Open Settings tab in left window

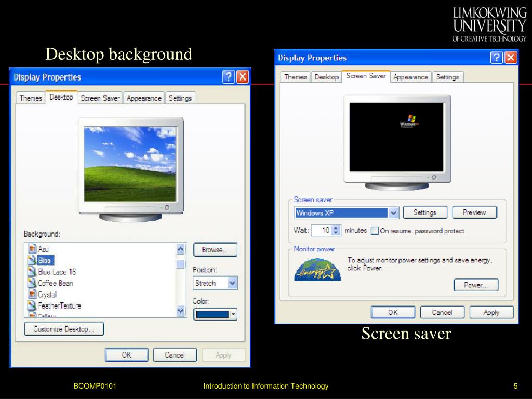[180, 98]
